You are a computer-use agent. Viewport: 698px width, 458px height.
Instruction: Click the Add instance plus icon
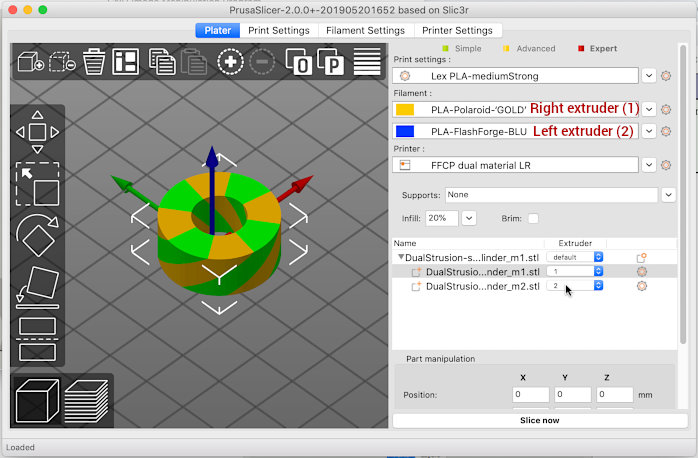coord(230,62)
